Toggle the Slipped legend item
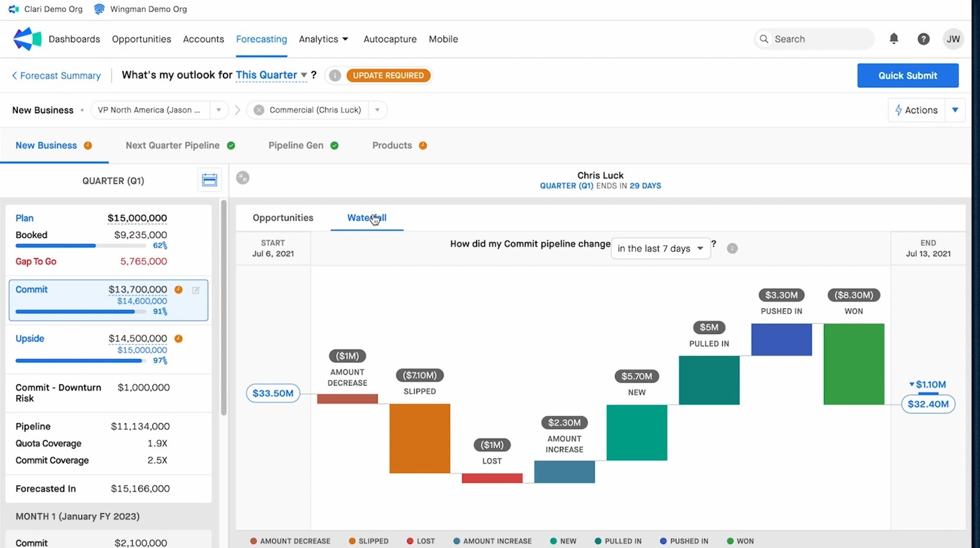The image size is (980, 548). pyautogui.click(x=369, y=541)
